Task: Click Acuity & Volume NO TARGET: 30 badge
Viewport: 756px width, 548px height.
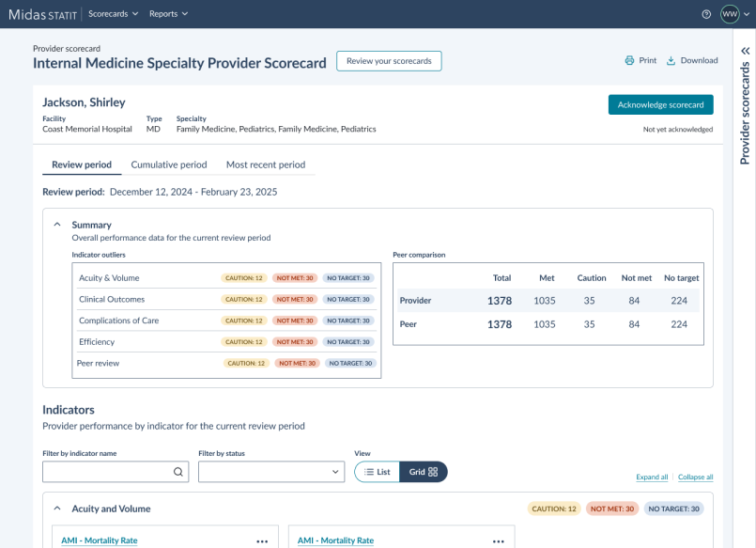Action: pyautogui.click(x=348, y=278)
